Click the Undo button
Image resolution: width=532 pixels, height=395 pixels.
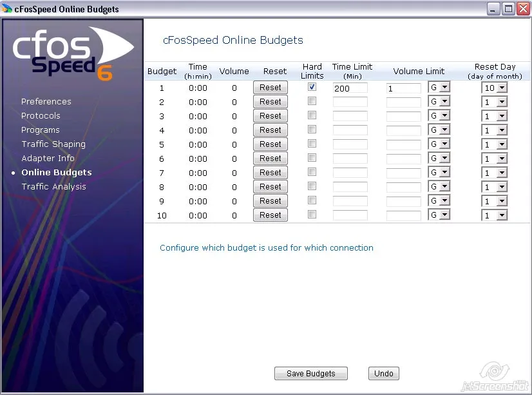click(x=384, y=373)
